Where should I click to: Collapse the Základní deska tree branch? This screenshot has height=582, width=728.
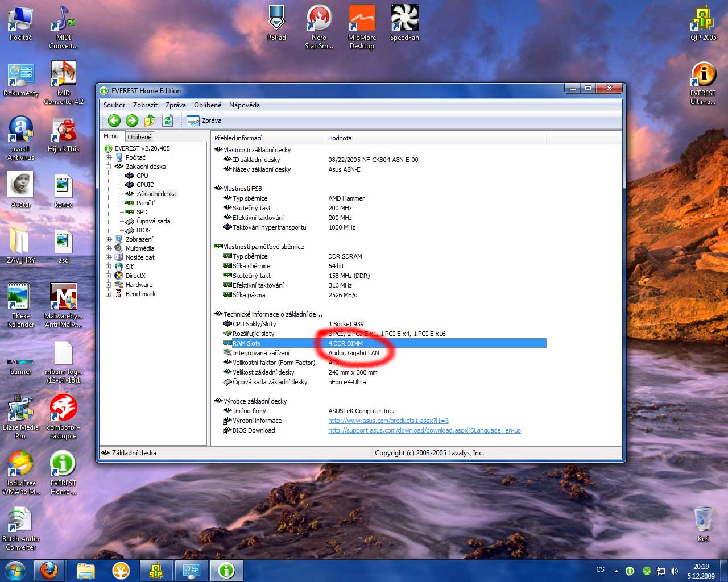(108, 167)
